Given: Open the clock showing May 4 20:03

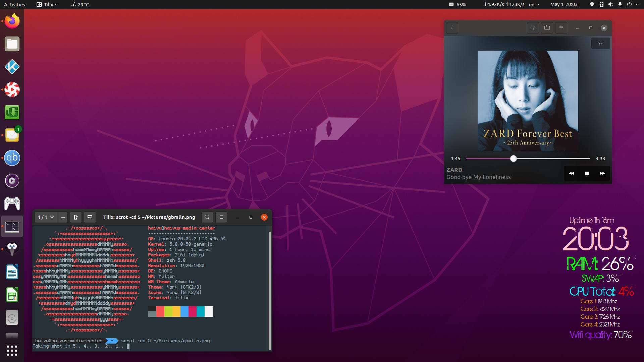Looking at the screenshot, I should 564,4.
